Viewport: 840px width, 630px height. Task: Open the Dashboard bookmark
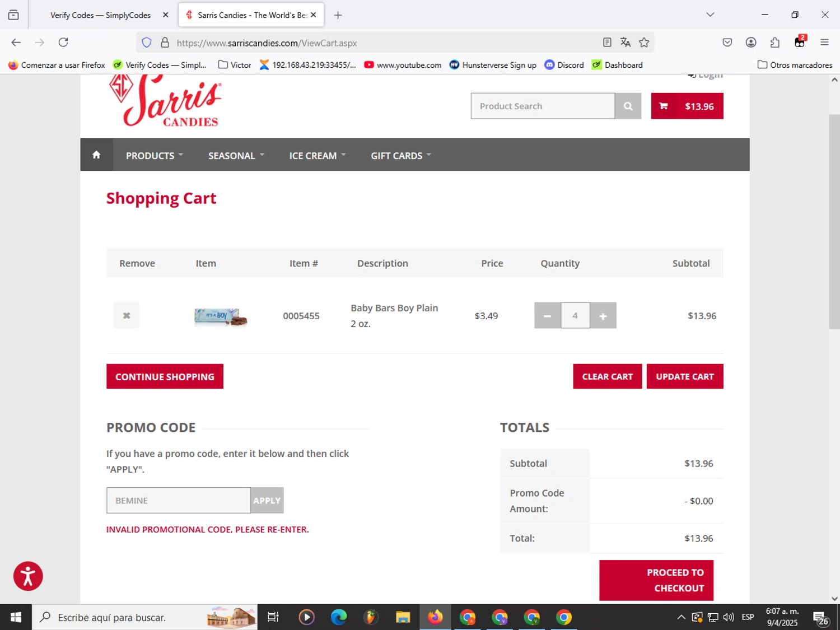coord(617,65)
